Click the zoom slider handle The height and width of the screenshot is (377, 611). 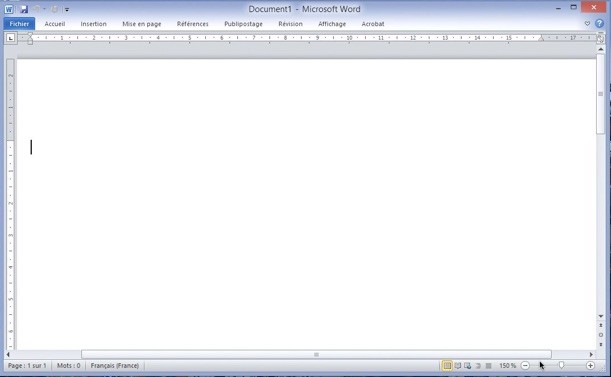pos(561,365)
